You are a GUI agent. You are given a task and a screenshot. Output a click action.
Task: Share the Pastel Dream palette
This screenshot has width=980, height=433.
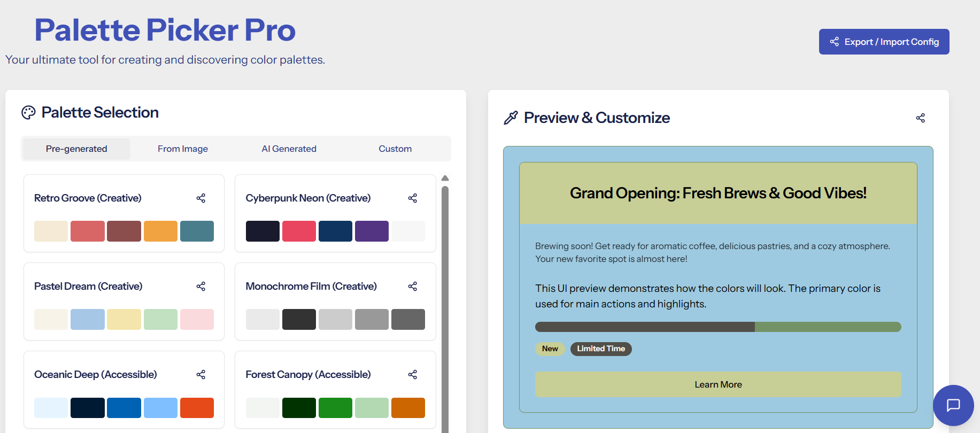(x=201, y=287)
